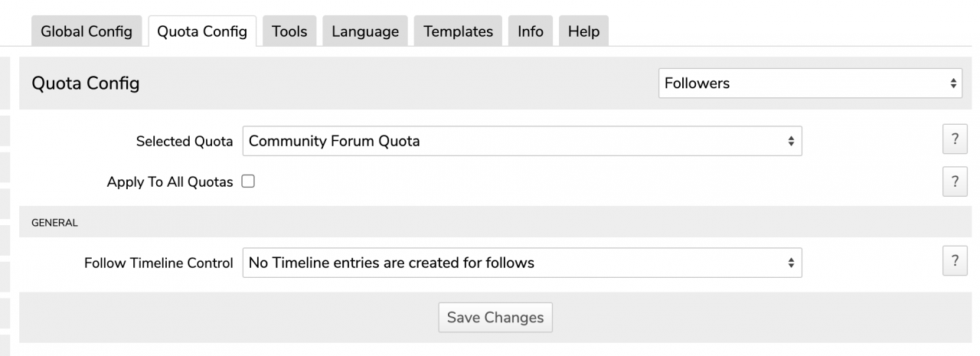Switch to the Global Config tab
Viewport: 980px width, 356px height.
tap(87, 31)
